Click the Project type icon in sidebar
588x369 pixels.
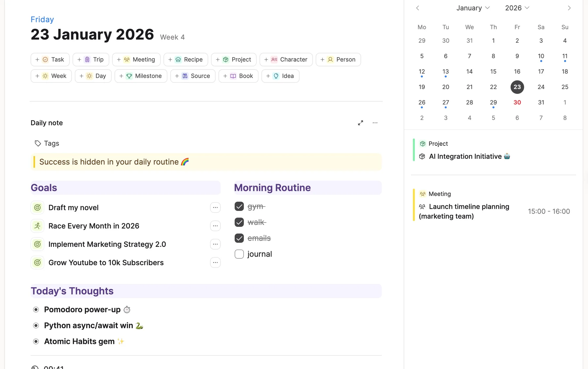(x=423, y=144)
